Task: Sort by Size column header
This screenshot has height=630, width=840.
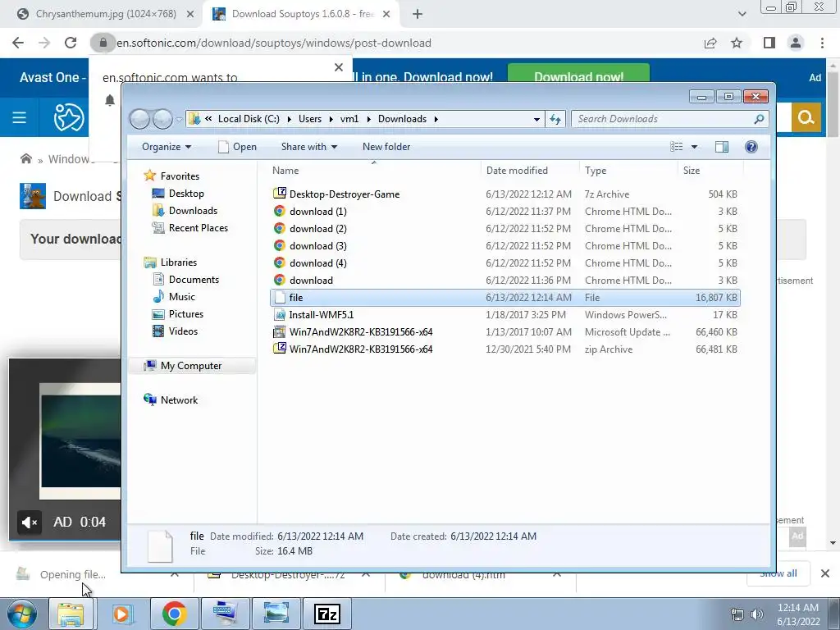Action: coord(692,171)
